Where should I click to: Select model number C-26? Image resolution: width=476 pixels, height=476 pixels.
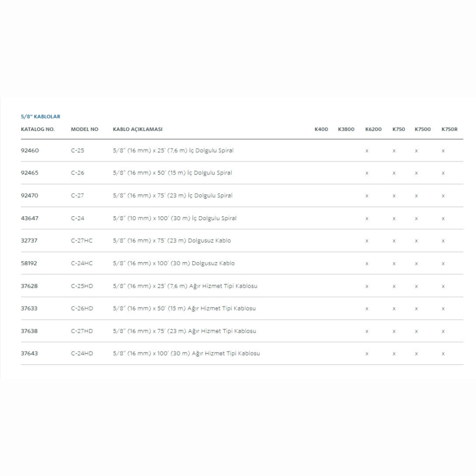point(77,173)
